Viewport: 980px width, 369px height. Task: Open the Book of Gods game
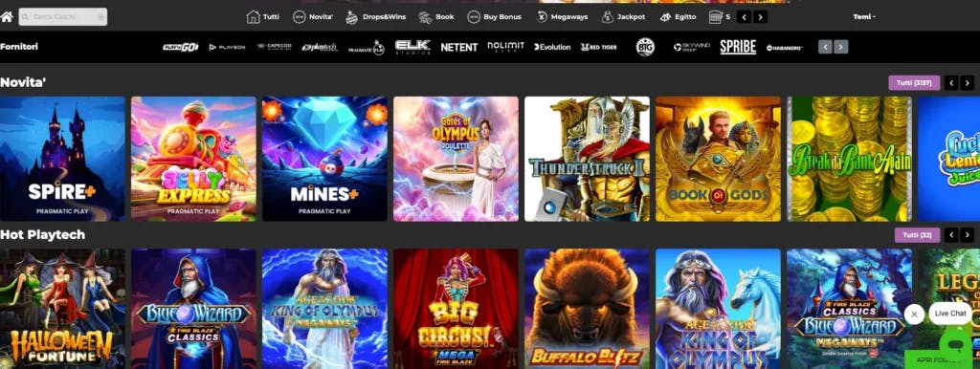718,159
